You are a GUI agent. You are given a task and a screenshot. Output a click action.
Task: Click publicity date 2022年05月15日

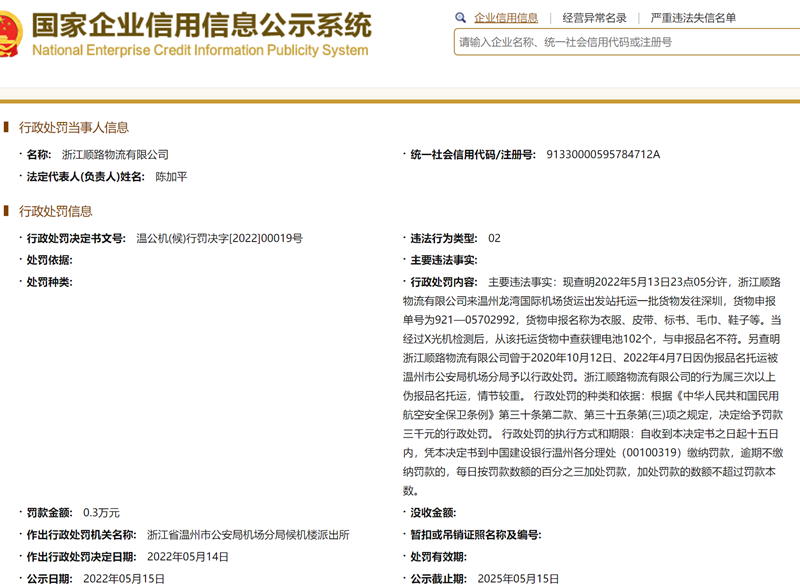click(124, 579)
